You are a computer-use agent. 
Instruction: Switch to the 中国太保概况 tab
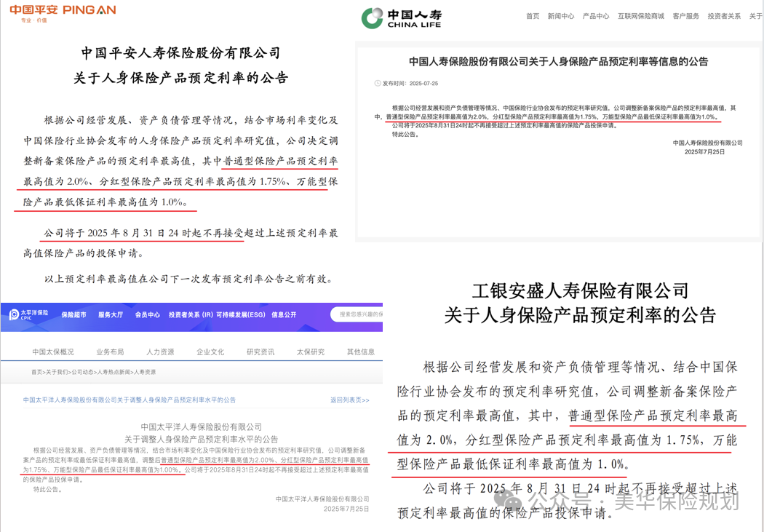tap(52, 352)
